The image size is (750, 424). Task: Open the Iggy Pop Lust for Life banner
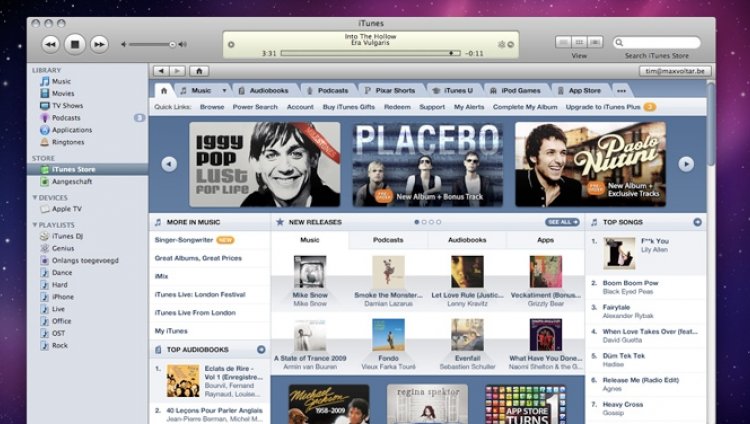click(265, 164)
